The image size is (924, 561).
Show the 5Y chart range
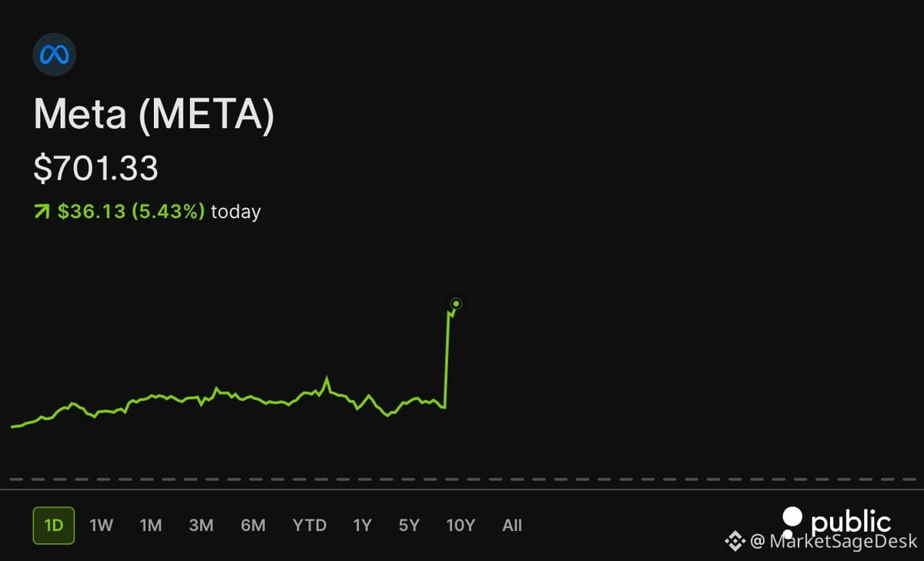[x=409, y=526]
